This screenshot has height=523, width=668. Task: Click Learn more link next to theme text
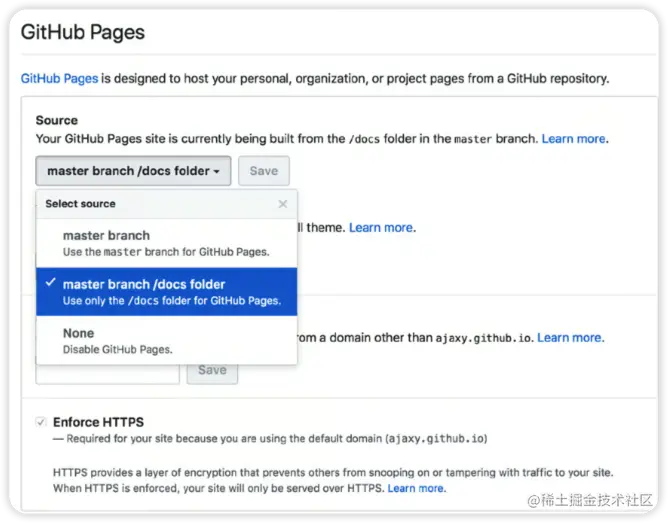tap(381, 228)
